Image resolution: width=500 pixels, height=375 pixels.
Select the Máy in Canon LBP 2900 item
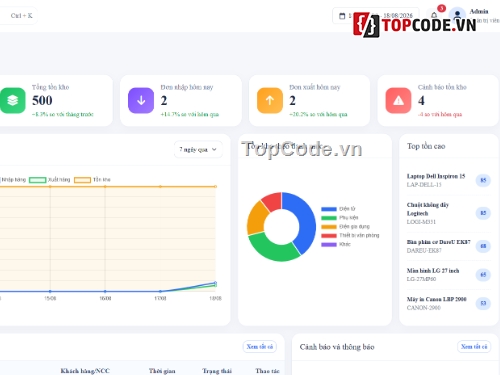(x=449, y=303)
